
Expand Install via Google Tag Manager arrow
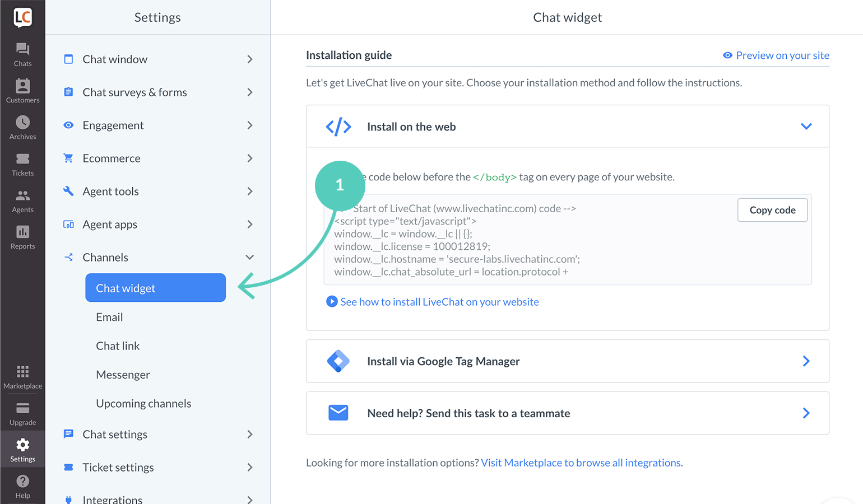tap(806, 361)
